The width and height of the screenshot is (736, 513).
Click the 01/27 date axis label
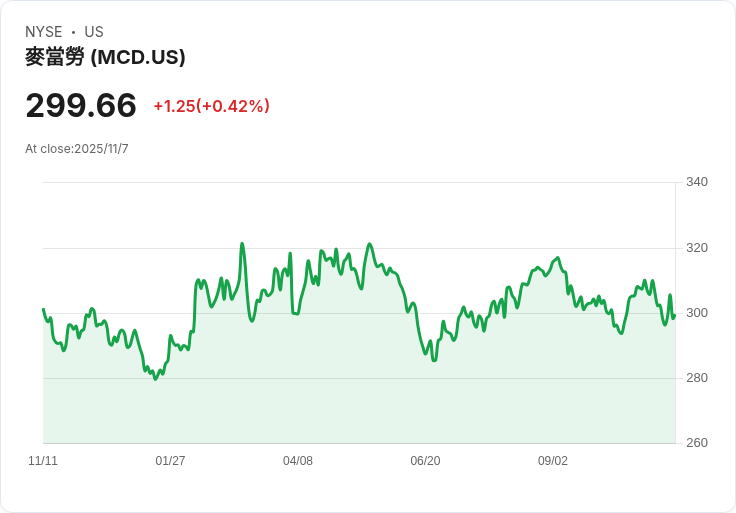pos(170,461)
